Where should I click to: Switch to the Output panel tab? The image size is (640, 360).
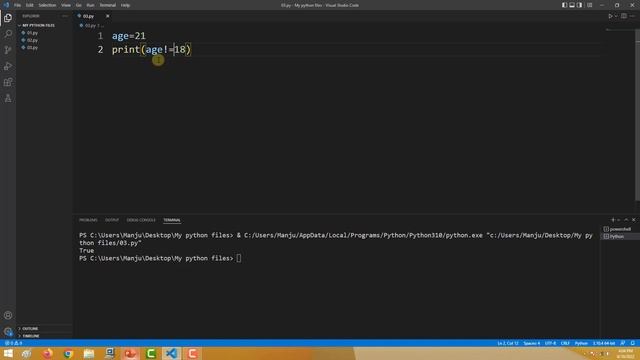112,220
